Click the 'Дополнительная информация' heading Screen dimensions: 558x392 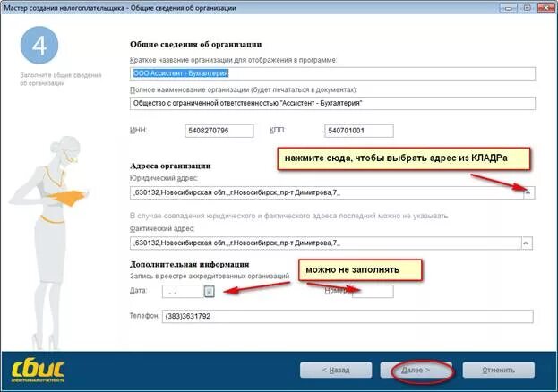(189, 264)
